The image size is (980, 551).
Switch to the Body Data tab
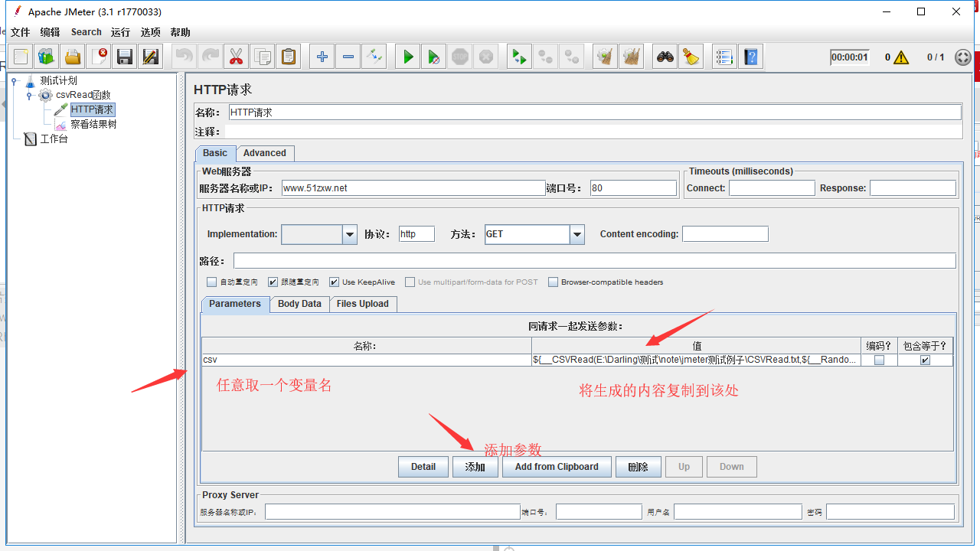click(299, 304)
